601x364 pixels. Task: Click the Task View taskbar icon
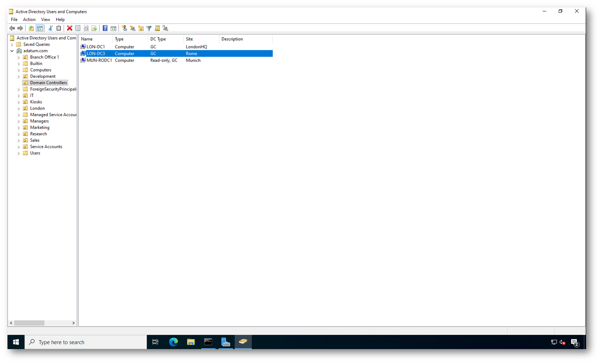coord(155,342)
